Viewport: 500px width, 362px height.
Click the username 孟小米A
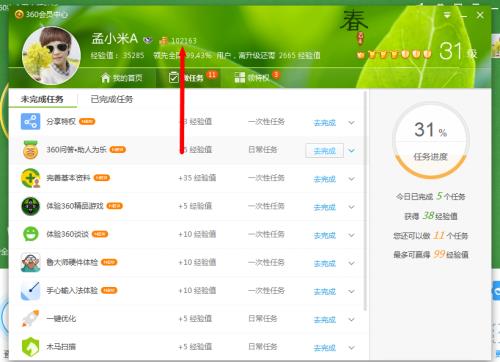click(115, 39)
